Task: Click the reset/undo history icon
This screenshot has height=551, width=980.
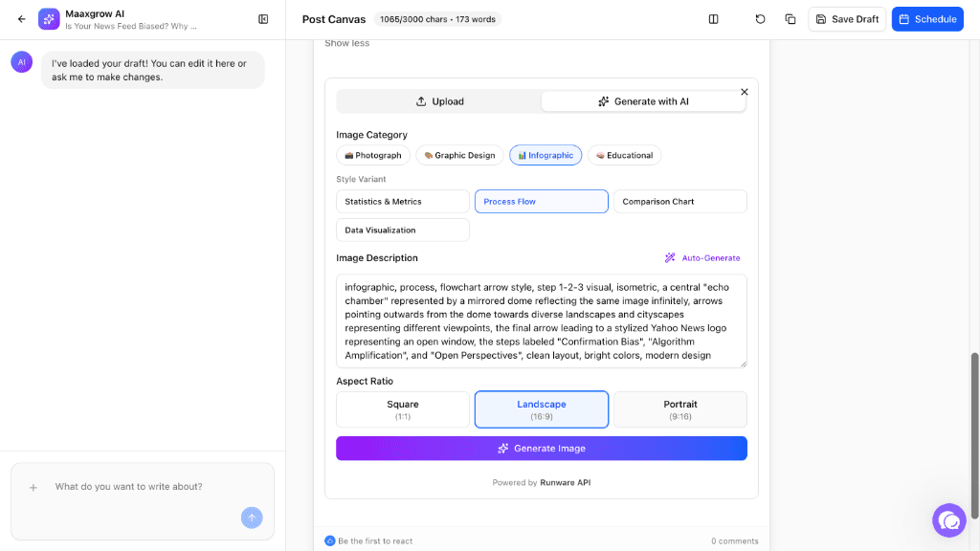Action: click(760, 19)
